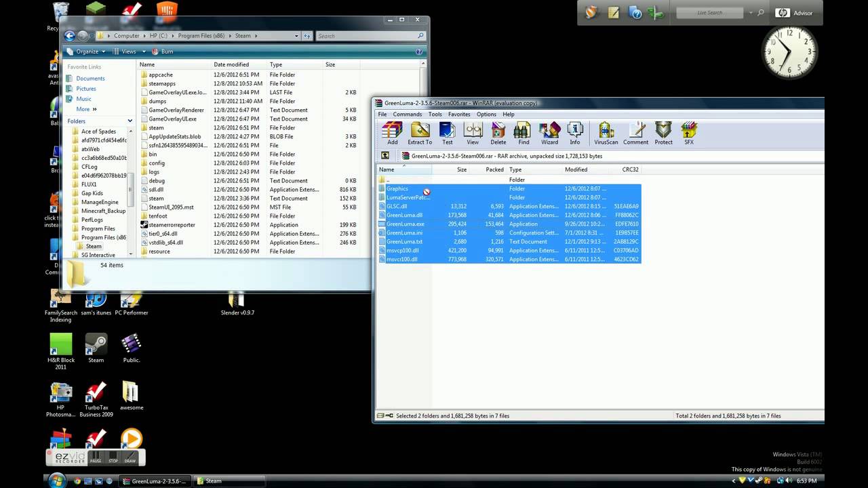This screenshot has height=488, width=868.
Task: Click the Live Search input field
Action: 711,12
